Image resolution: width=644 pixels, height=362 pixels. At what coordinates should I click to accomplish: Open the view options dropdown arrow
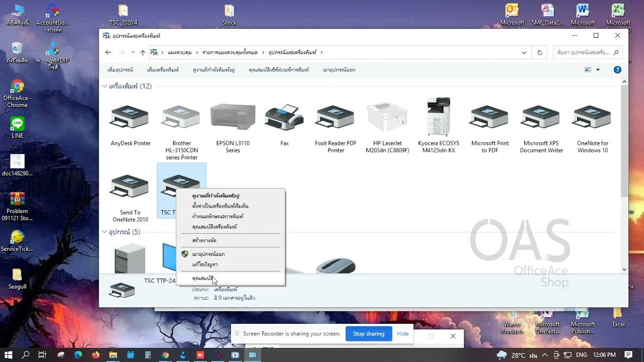pos(598,70)
